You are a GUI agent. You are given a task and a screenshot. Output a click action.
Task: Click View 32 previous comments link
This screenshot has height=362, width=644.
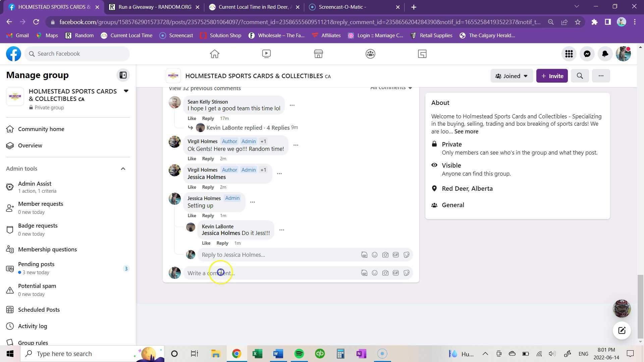click(205, 88)
